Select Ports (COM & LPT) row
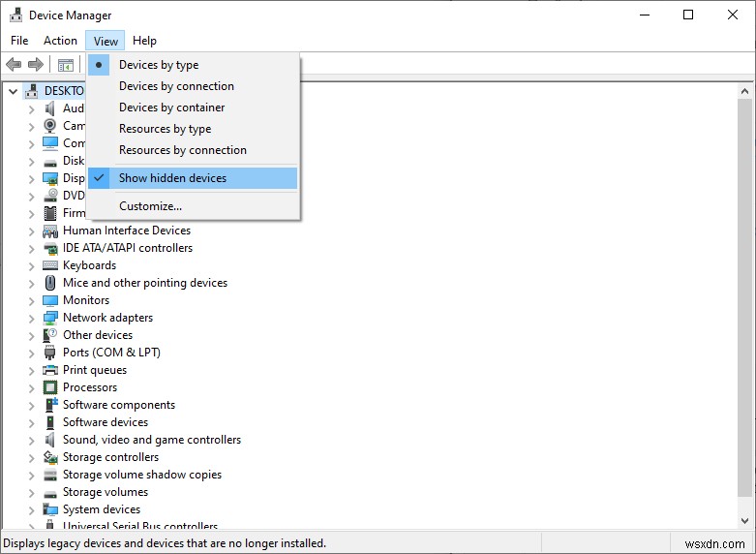 112,353
